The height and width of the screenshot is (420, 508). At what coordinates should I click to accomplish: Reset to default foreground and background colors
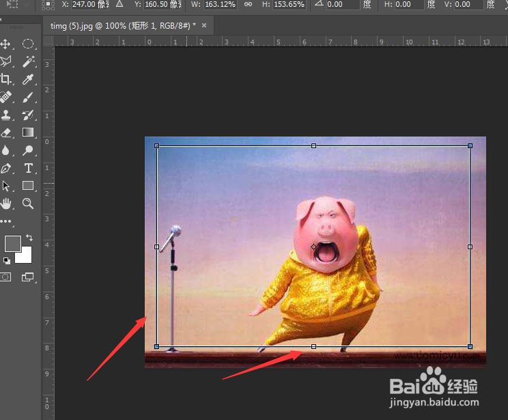click(x=6, y=261)
